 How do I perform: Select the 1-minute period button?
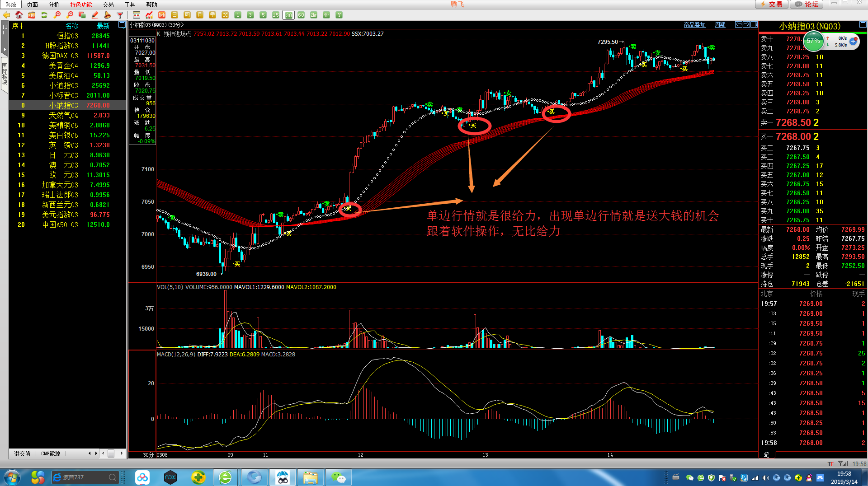[x=238, y=15]
